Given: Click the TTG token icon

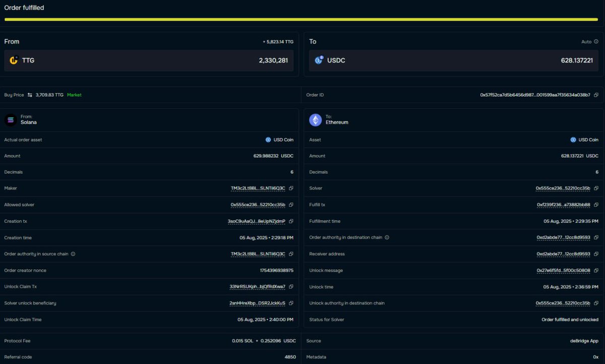Looking at the screenshot, I should [x=14, y=60].
